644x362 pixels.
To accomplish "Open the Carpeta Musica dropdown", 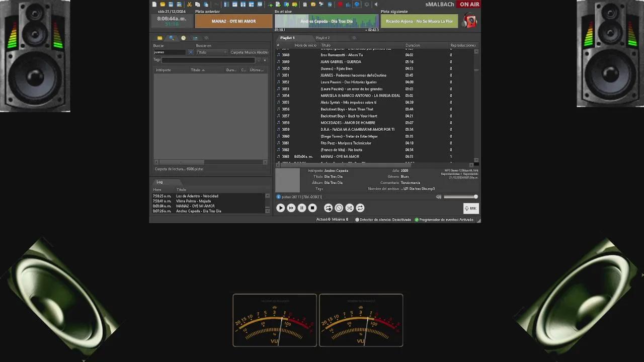I will (x=249, y=52).
